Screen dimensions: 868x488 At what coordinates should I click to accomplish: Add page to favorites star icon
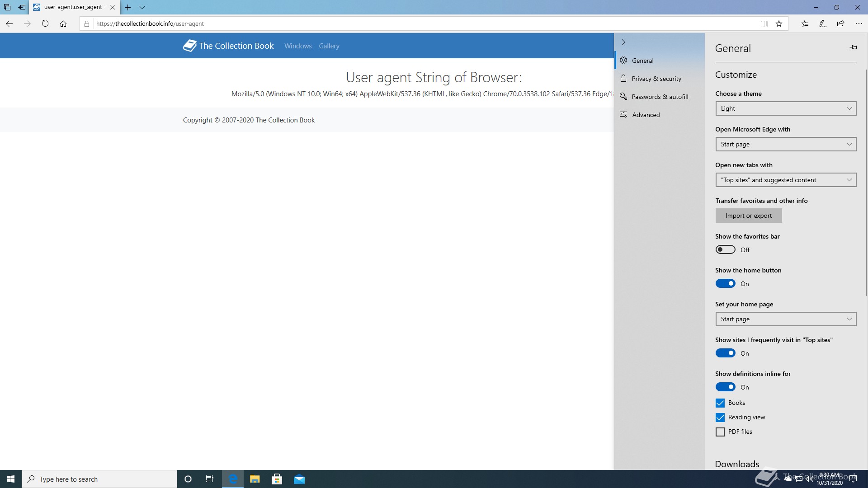click(x=779, y=23)
